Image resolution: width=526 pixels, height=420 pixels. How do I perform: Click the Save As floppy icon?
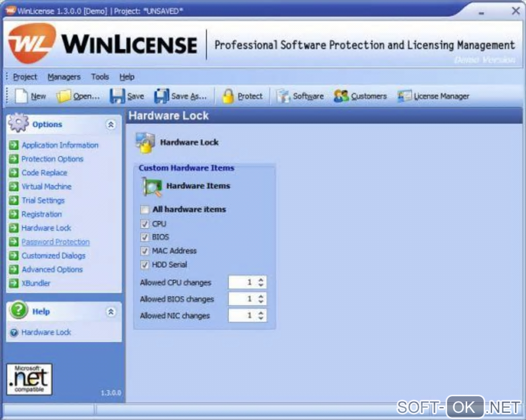tap(162, 96)
